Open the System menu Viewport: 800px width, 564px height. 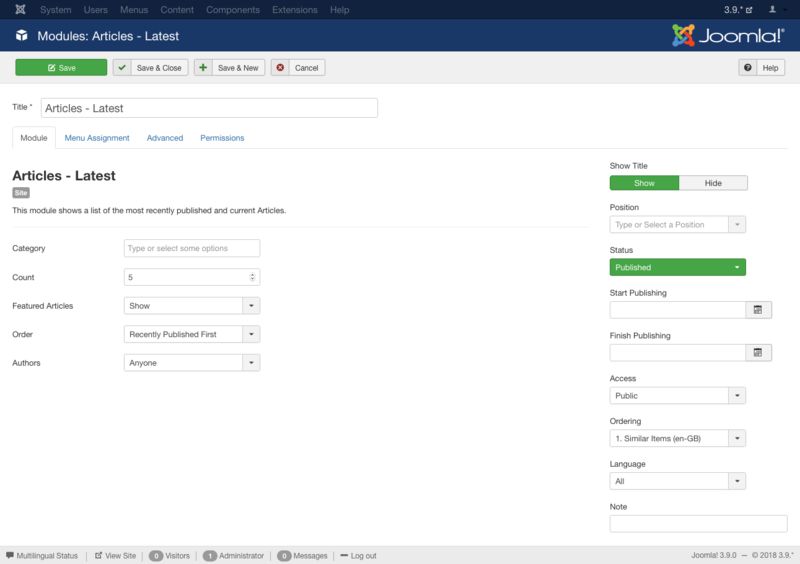click(x=56, y=10)
